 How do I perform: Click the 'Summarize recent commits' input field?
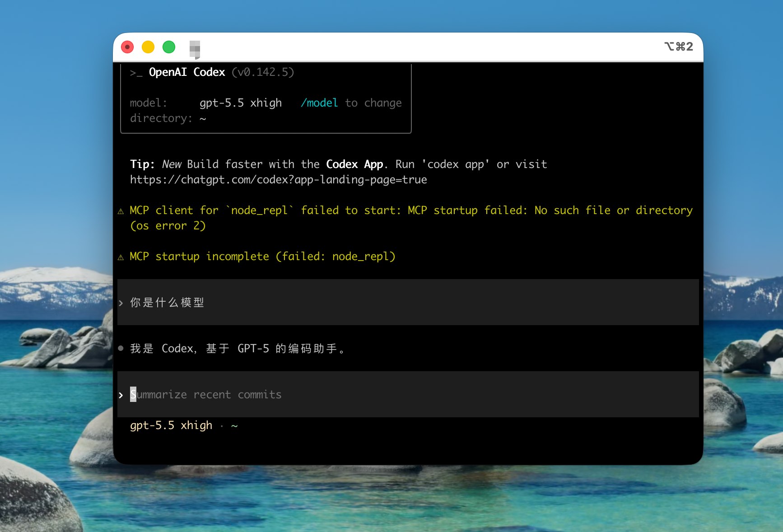pyautogui.click(x=408, y=394)
